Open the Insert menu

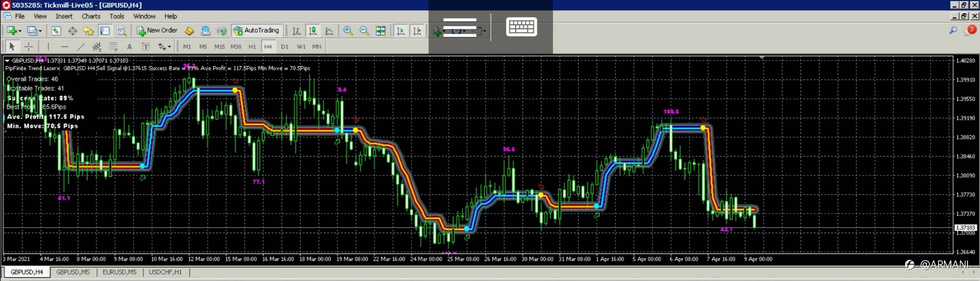[x=64, y=16]
